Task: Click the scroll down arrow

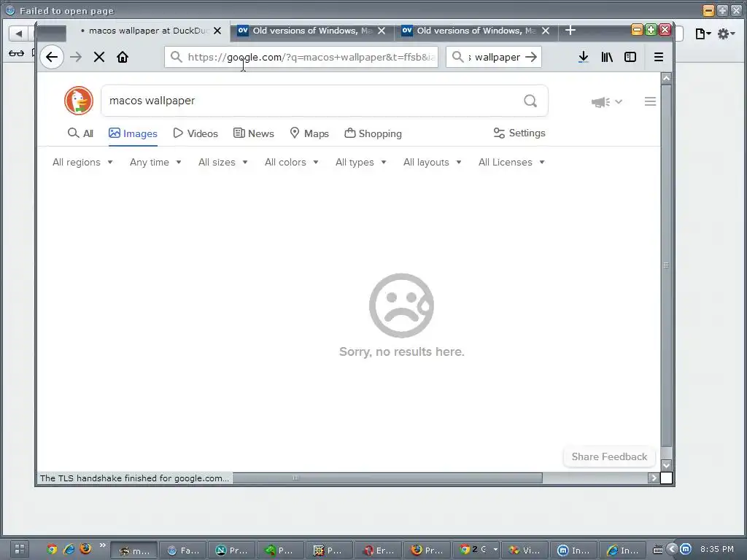Action: pyautogui.click(x=666, y=465)
